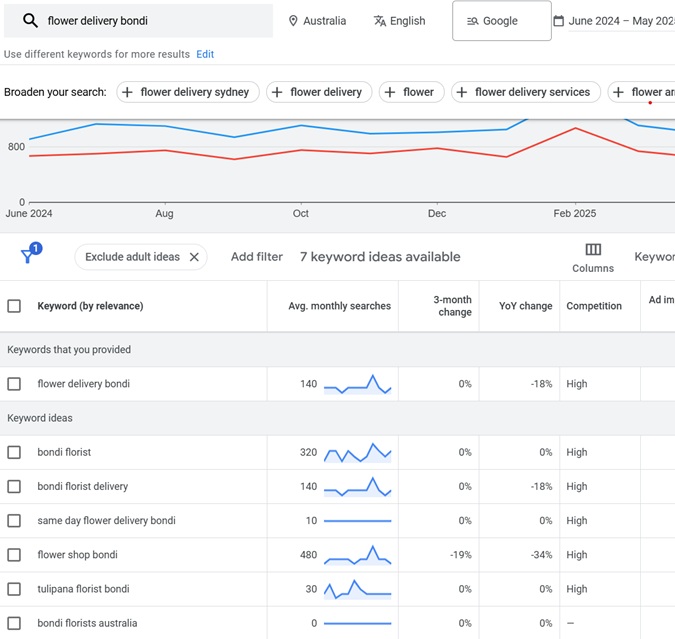
Task: View bondi florist trend sparkline
Action: click(x=357, y=453)
